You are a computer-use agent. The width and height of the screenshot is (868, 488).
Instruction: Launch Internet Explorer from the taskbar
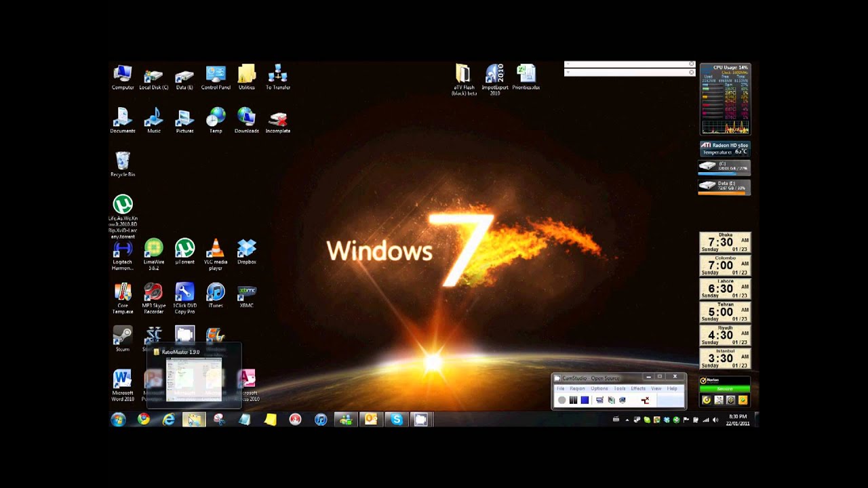click(169, 420)
